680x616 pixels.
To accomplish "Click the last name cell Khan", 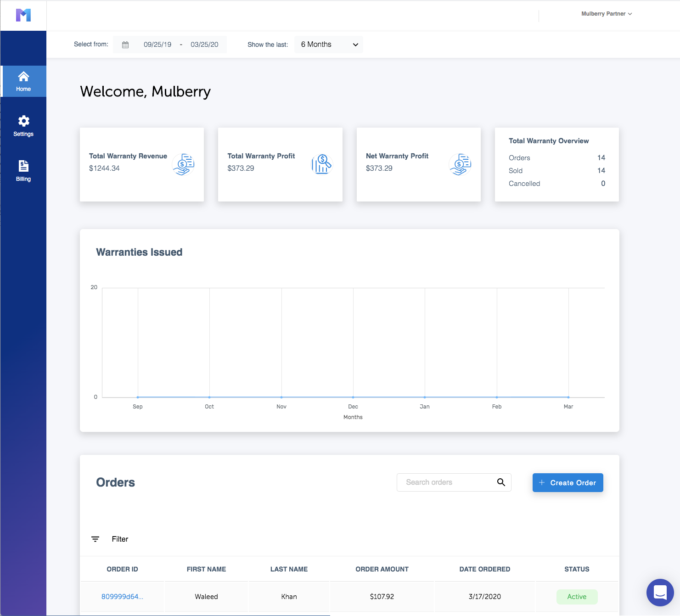I will point(289,597).
